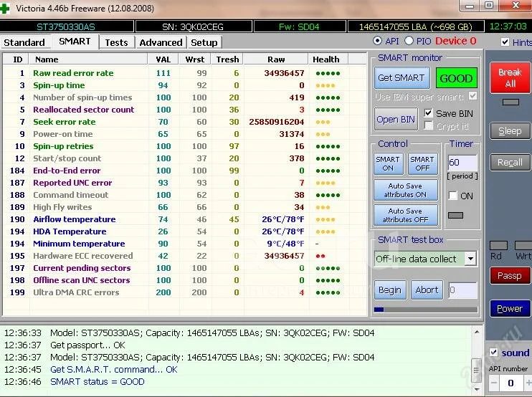This screenshot has height=397, width=532.
Task: Select the Airflow temperature row
Action: pos(185,220)
